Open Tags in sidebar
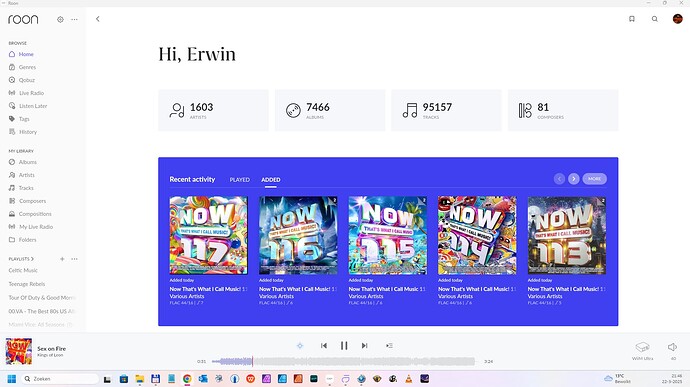 [x=19, y=119]
